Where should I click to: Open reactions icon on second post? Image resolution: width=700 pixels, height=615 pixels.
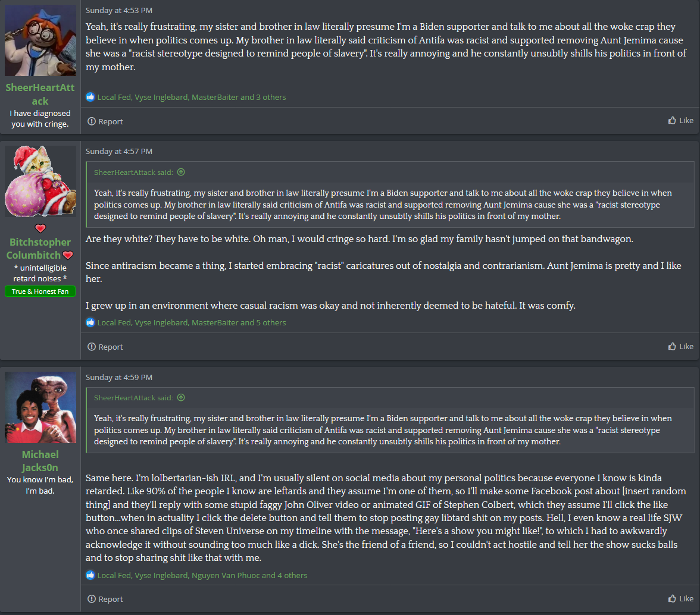[90, 322]
